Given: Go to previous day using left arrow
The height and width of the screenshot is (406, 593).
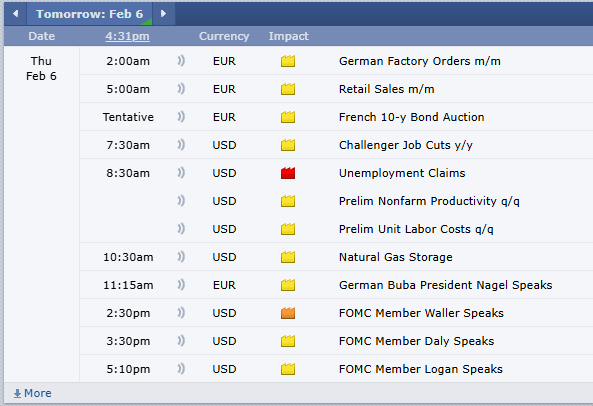Looking at the screenshot, I should tap(16, 14).
